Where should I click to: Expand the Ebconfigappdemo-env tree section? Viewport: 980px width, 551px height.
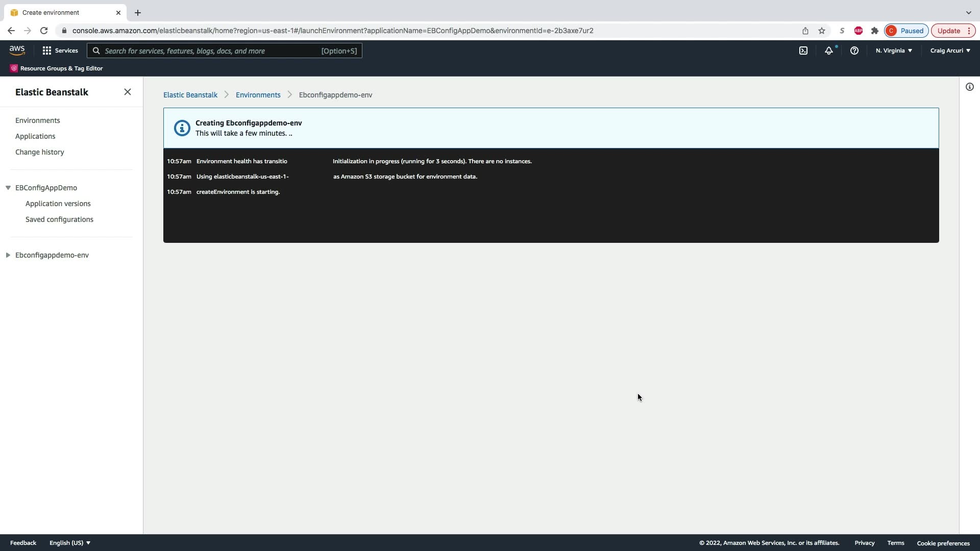(8, 255)
